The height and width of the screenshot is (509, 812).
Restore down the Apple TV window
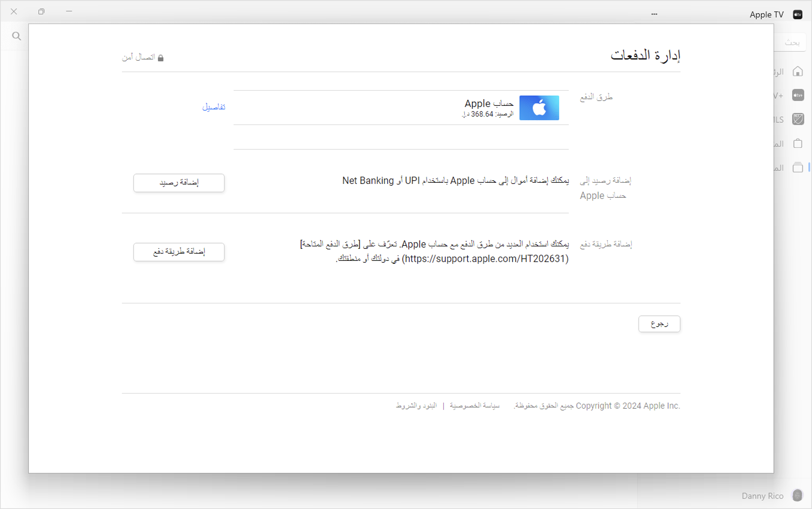(x=41, y=11)
